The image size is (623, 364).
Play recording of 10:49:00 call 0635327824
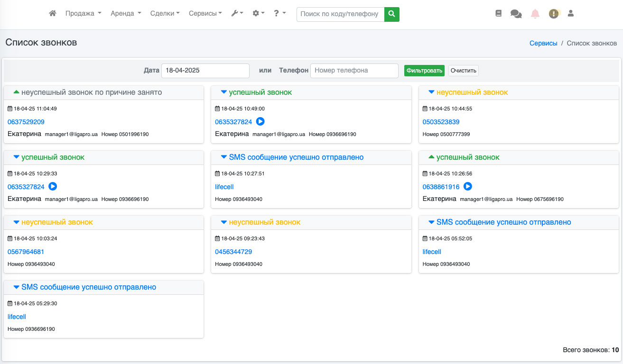point(260,122)
